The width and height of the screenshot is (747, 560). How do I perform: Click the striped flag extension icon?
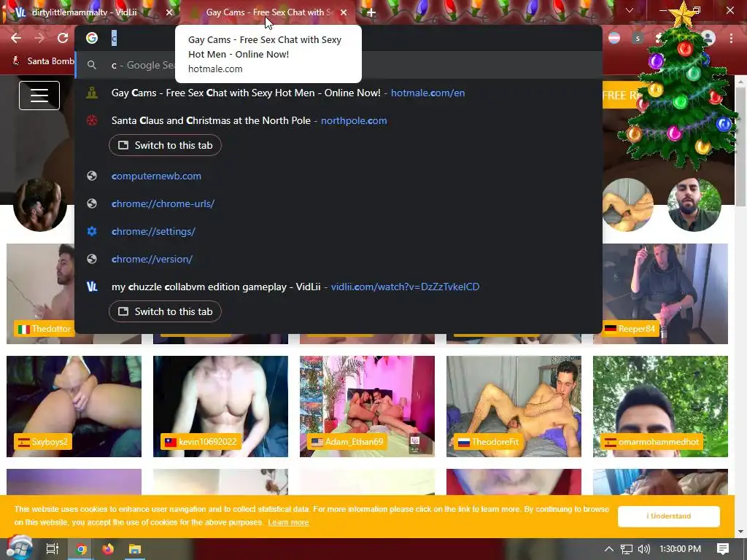click(x=614, y=38)
